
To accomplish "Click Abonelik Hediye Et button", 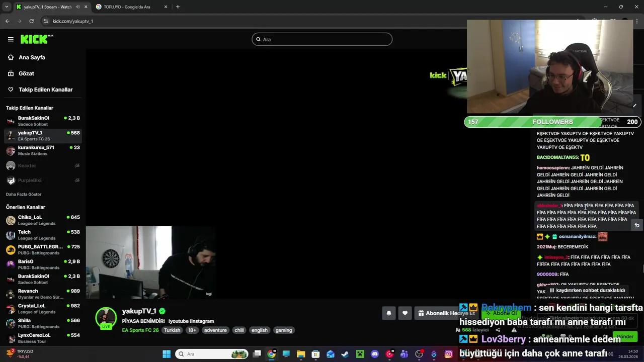I will pyautogui.click(x=447, y=313).
